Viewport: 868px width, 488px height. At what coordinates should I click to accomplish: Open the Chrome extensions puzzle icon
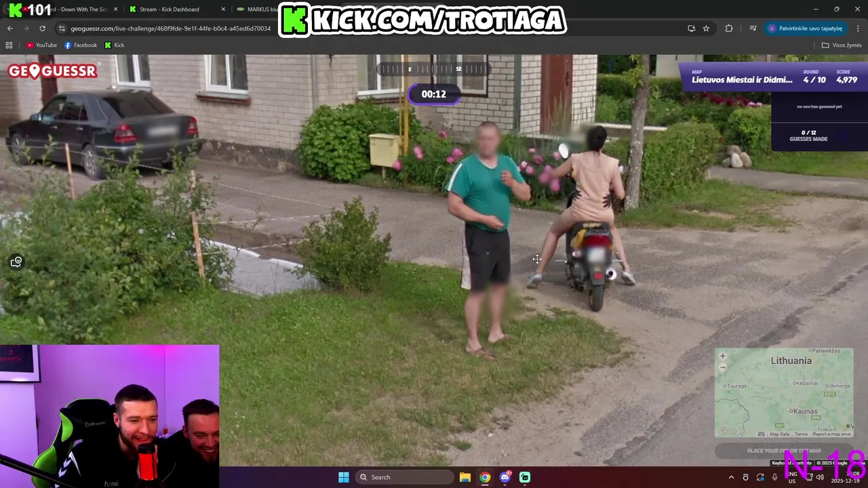(729, 28)
